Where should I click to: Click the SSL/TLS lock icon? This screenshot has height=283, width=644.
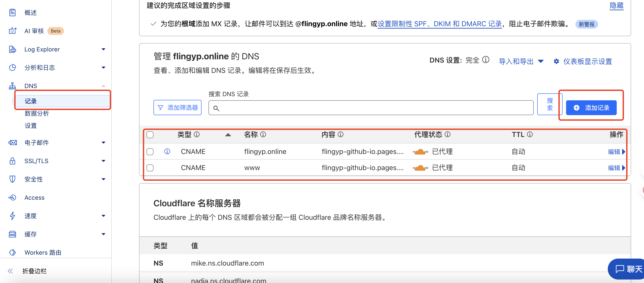(12, 161)
